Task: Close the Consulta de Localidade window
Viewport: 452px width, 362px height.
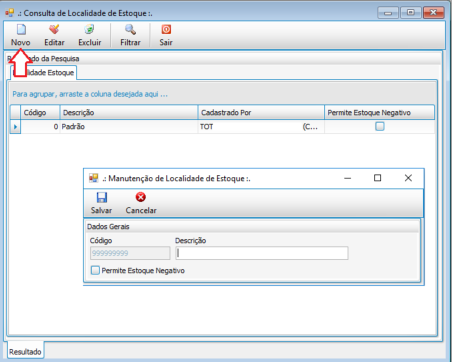Action: point(433,13)
